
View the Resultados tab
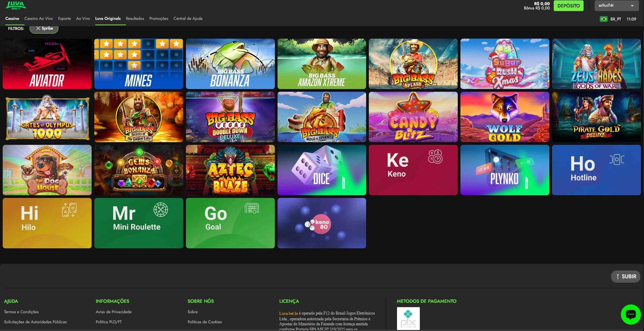pos(135,18)
